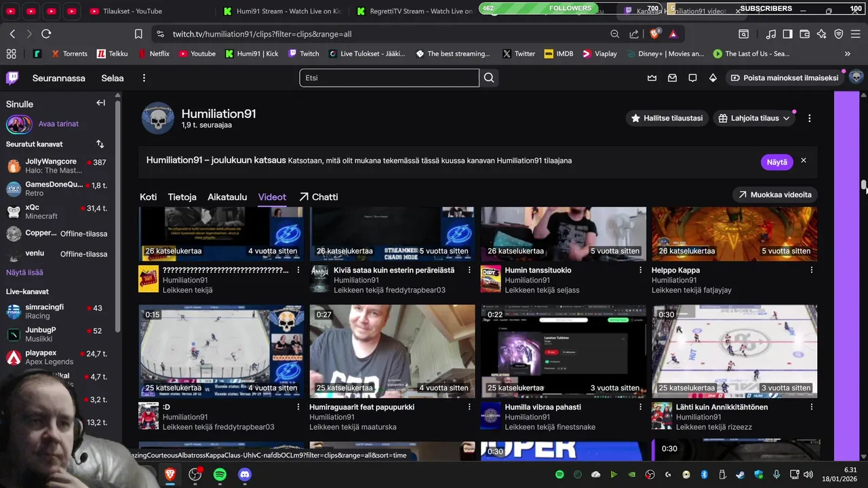
Task: Open Brave Wallet icon
Action: [x=804, y=34]
